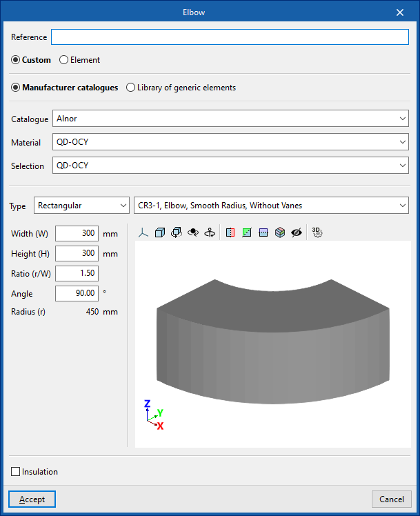
Task: Toggle the crossed-out eye visibility icon
Action: coord(297,232)
